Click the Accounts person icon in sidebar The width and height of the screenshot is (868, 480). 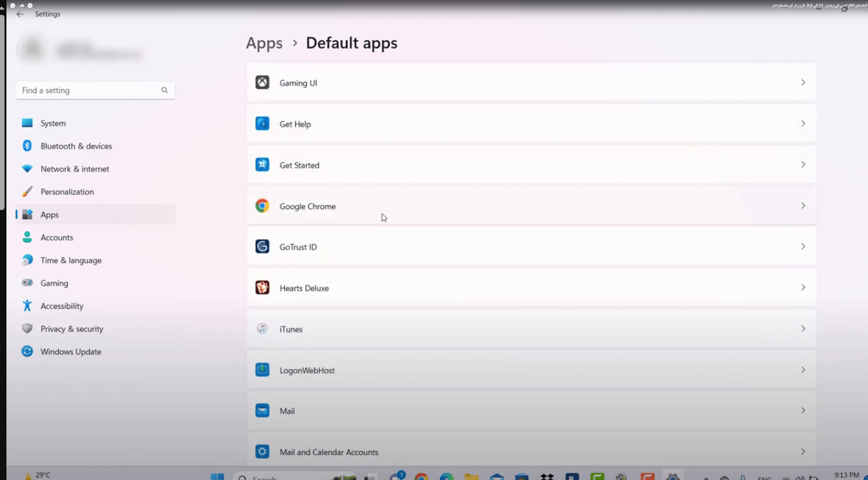click(x=27, y=237)
